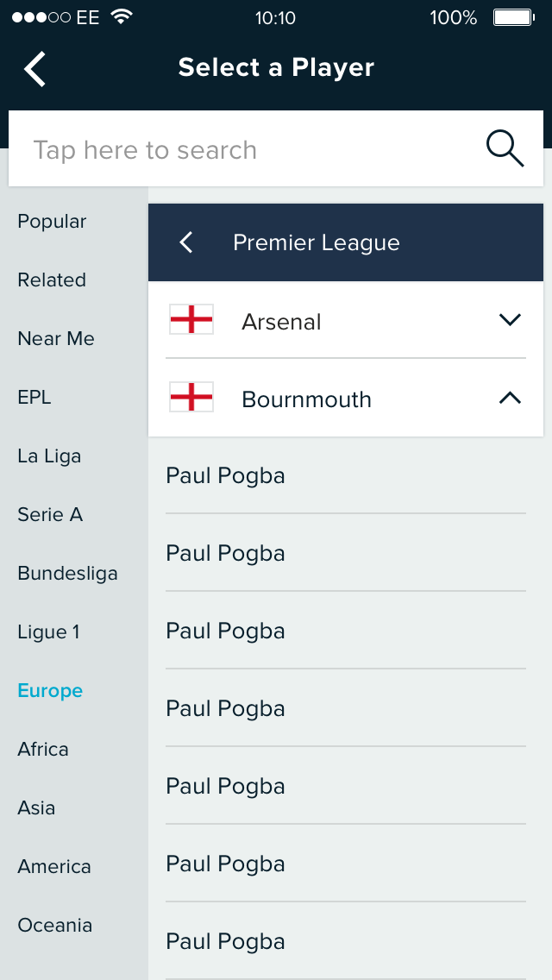Select the Popular category tab

click(x=52, y=222)
